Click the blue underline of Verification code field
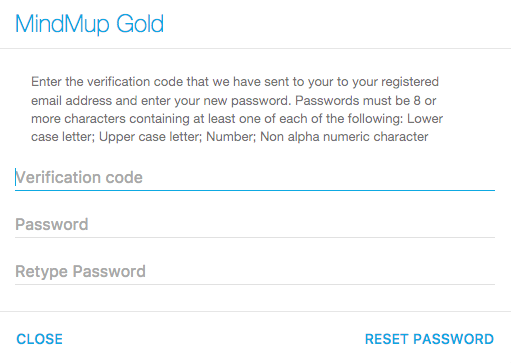 (255, 191)
